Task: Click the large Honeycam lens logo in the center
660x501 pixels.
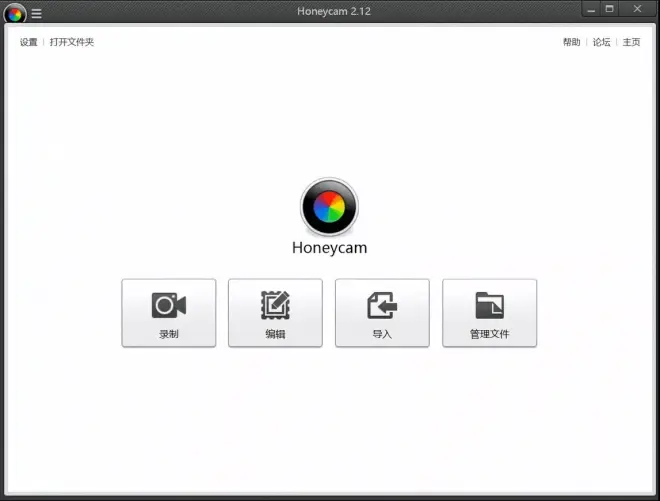Action: [330, 207]
